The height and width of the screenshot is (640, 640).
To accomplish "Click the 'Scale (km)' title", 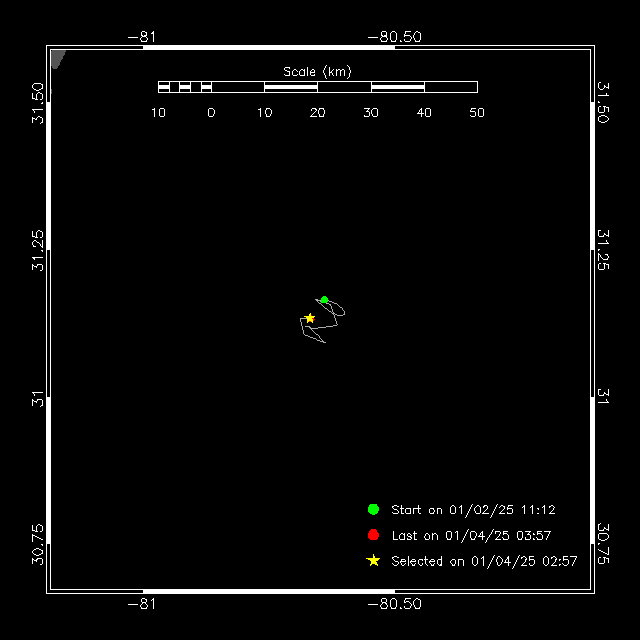I will (317, 71).
